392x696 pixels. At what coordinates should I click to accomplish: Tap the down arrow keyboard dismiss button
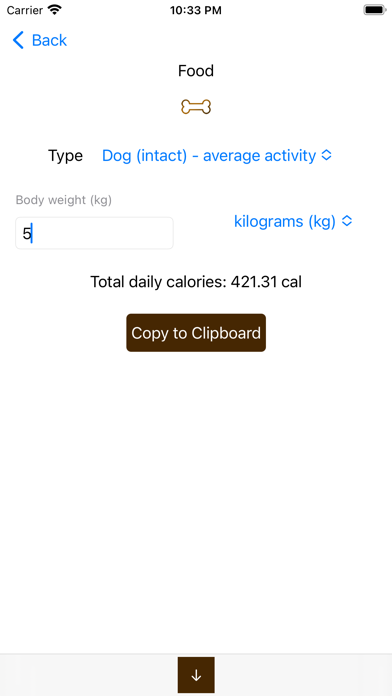(x=196, y=675)
